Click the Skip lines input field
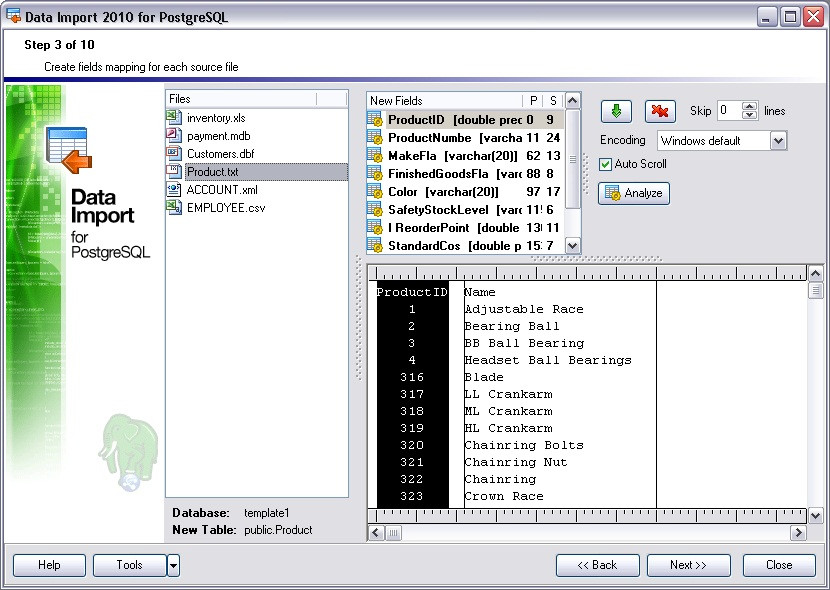The width and height of the screenshot is (830, 590). click(x=729, y=111)
